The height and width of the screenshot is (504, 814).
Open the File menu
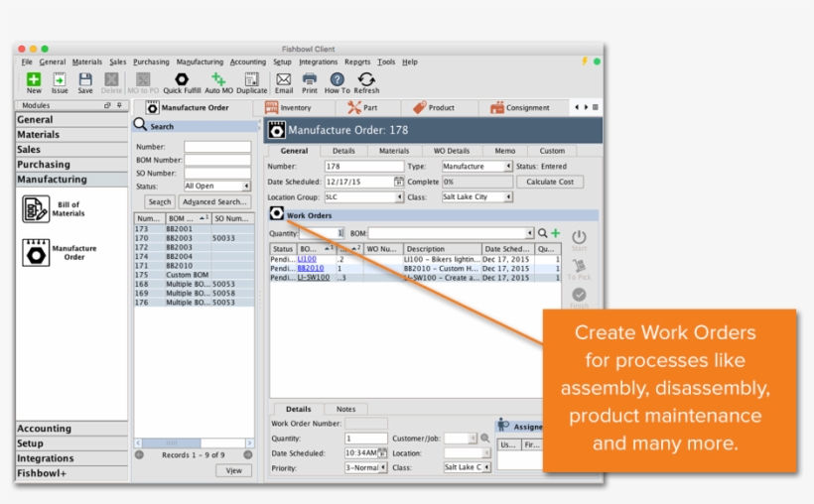pos(27,62)
